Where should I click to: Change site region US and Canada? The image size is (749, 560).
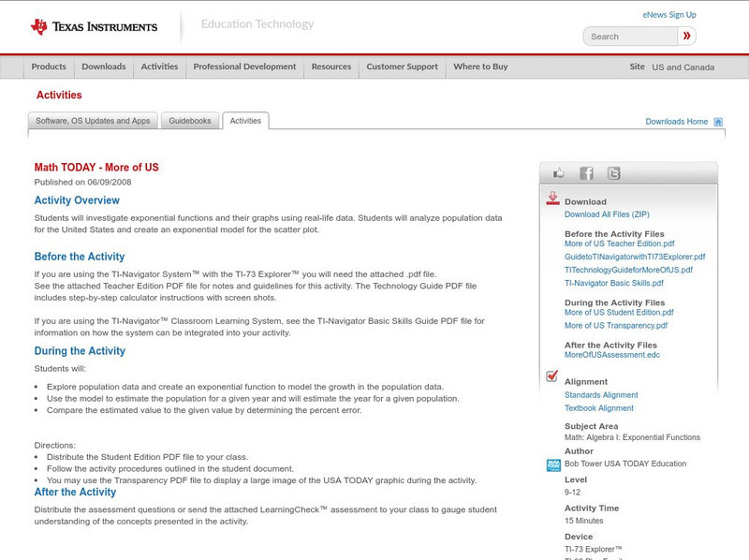pyautogui.click(x=683, y=67)
